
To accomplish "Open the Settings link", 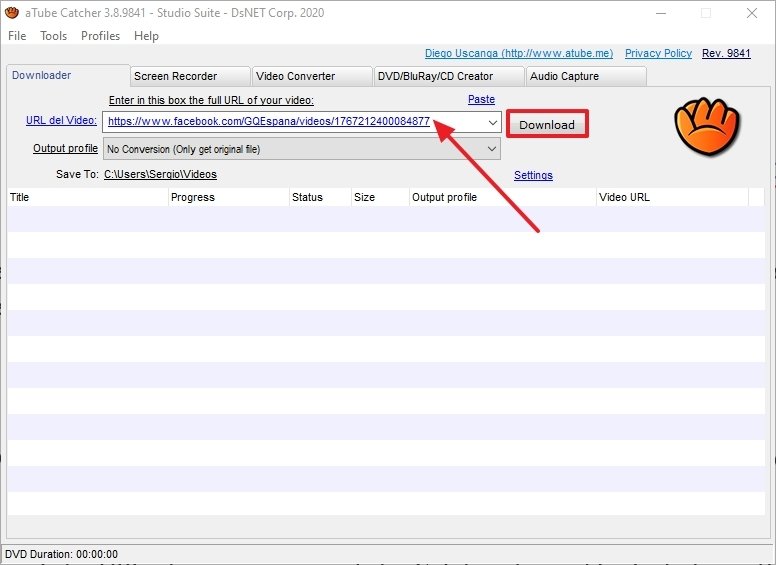I will click(x=534, y=175).
